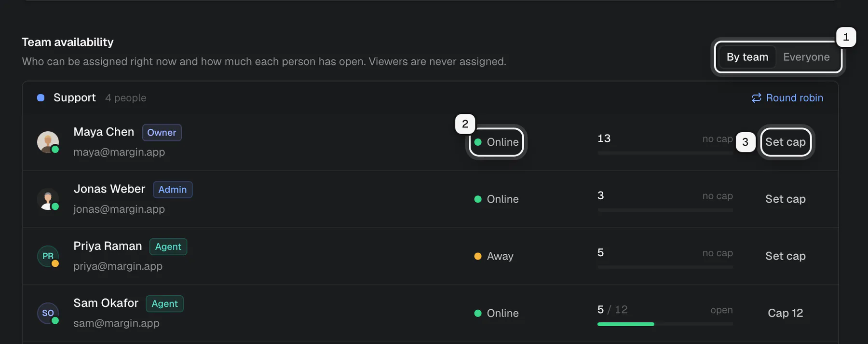Image resolution: width=868 pixels, height=344 pixels.
Task: Click the Owner badge beside Maya Chen
Action: 162,132
